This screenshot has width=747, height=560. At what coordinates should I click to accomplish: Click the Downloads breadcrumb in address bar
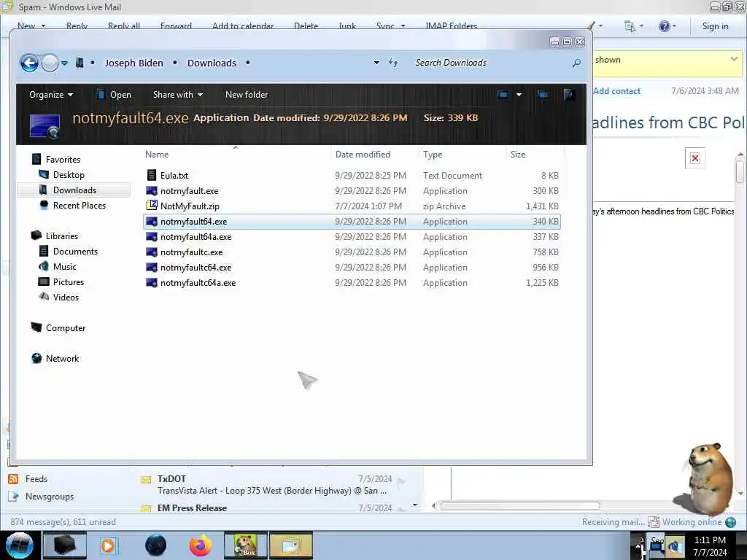pyautogui.click(x=212, y=63)
